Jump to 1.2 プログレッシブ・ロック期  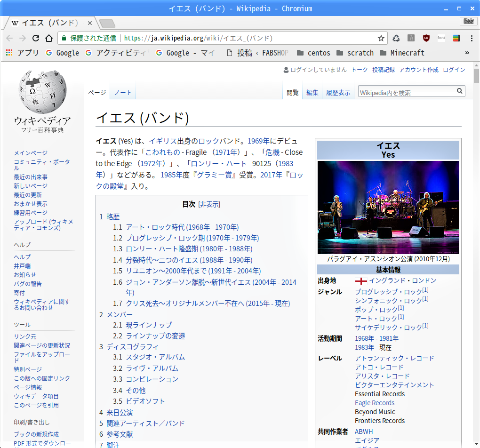(192, 238)
